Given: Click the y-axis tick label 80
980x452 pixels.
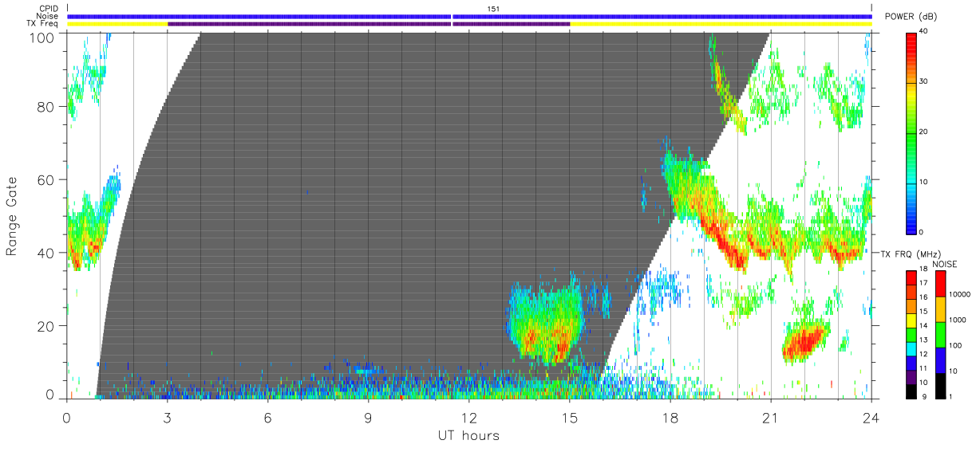Looking at the screenshot, I should coord(45,107).
